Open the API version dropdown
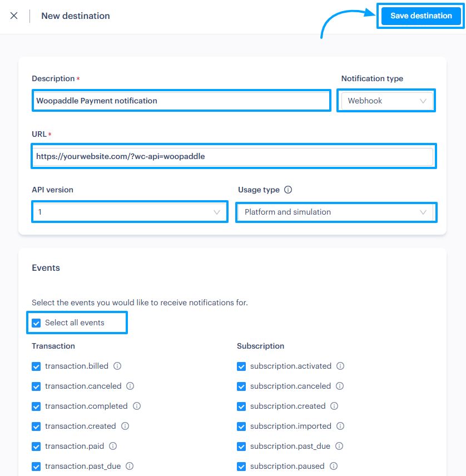This screenshot has width=466, height=476. [x=130, y=212]
